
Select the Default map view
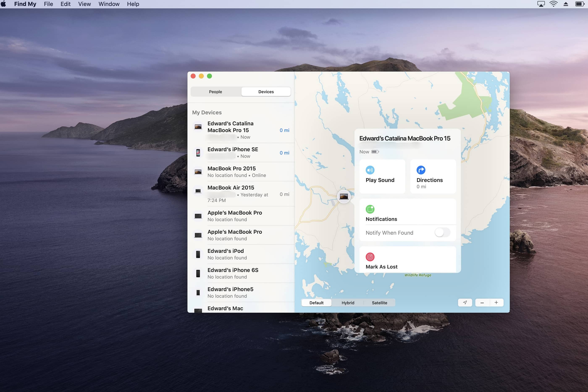[316, 303]
